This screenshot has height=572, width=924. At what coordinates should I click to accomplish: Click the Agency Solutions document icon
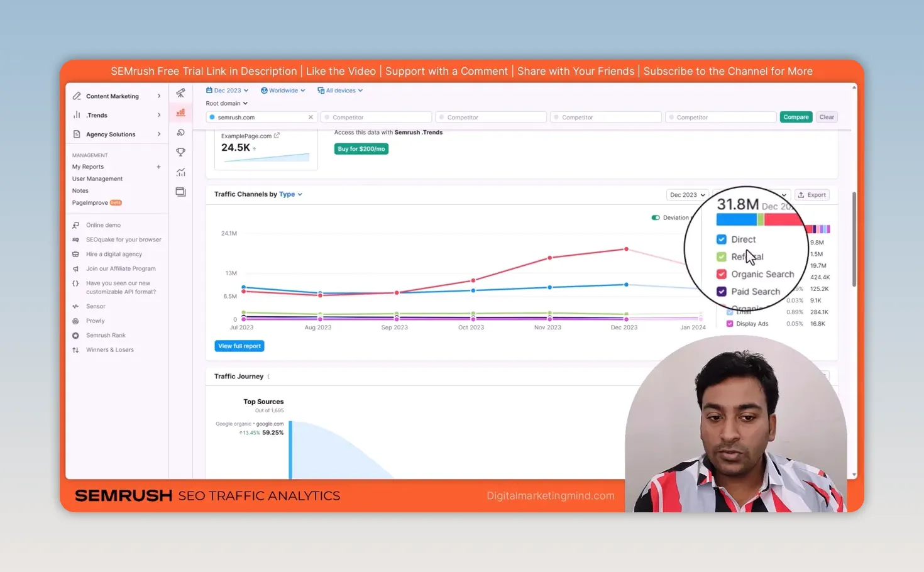pyautogui.click(x=77, y=134)
